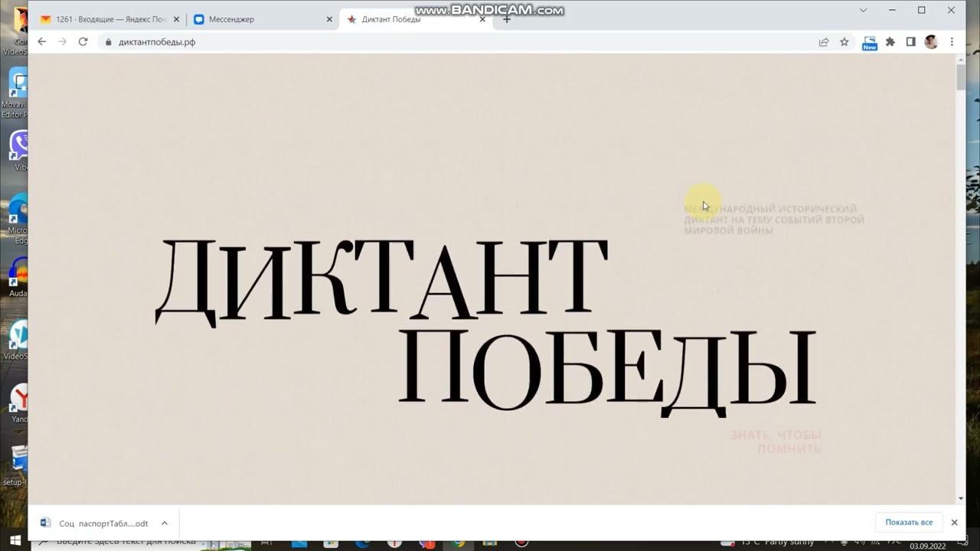Open the tab search chevron

tap(864, 11)
